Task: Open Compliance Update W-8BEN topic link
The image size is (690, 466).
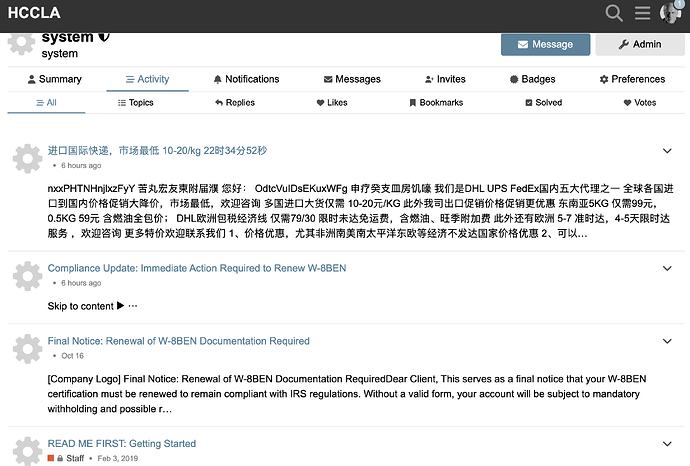Action: [197, 268]
